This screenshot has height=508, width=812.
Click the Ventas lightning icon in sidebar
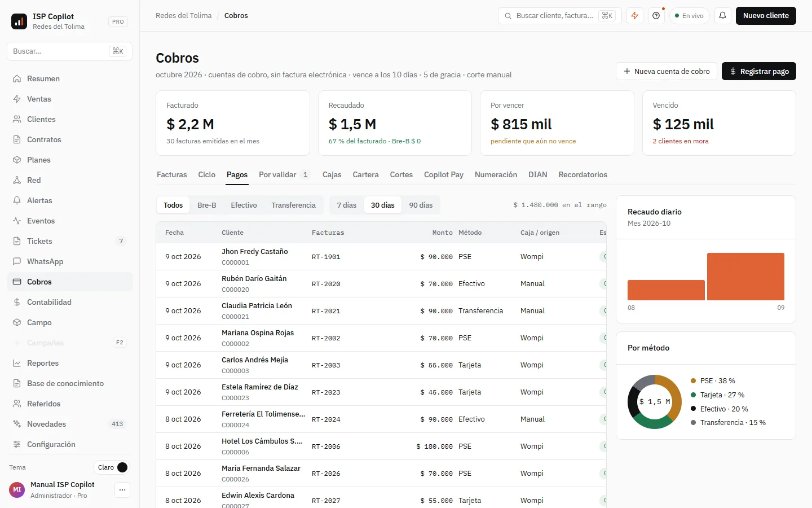click(17, 99)
